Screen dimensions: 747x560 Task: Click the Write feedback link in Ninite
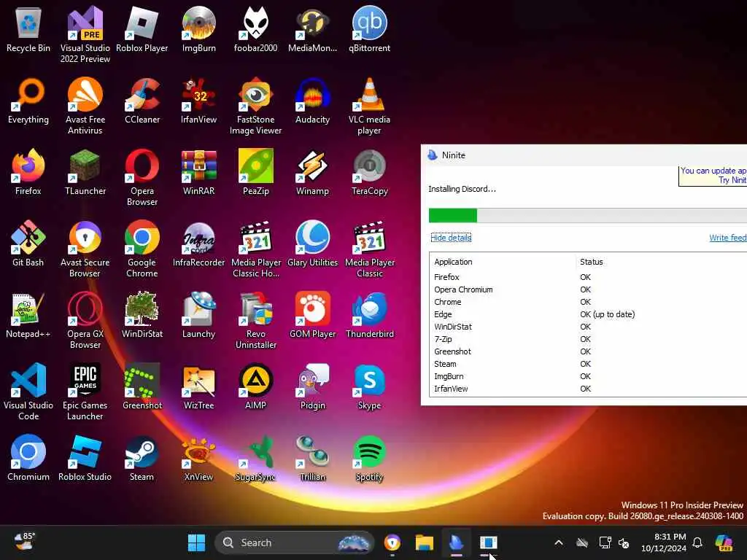pos(728,238)
